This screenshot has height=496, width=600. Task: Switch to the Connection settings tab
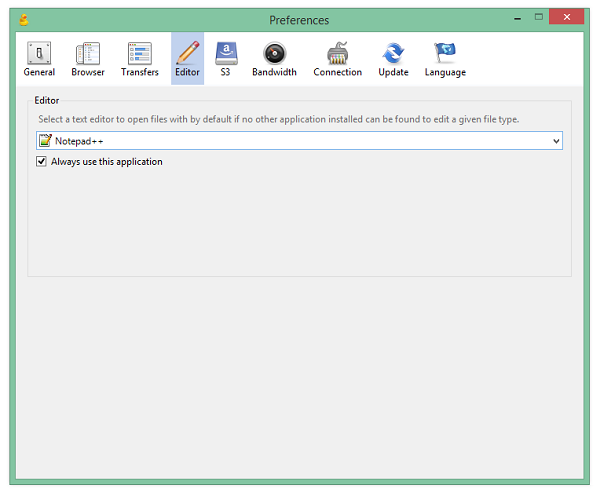(x=338, y=59)
